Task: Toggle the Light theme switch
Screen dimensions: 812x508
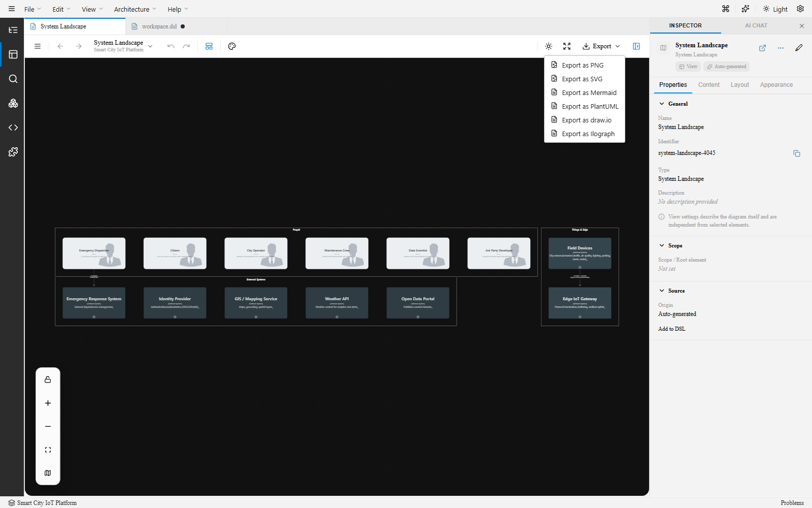Action: 775,9
